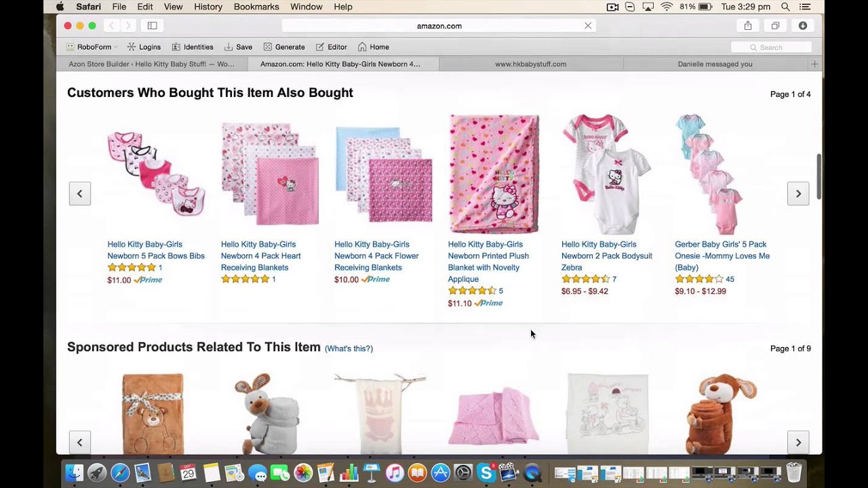Viewport: 868px width, 488px height.
Task: Open Newborn 5 Pack Bows Bibs link
Action: [156, 250]
